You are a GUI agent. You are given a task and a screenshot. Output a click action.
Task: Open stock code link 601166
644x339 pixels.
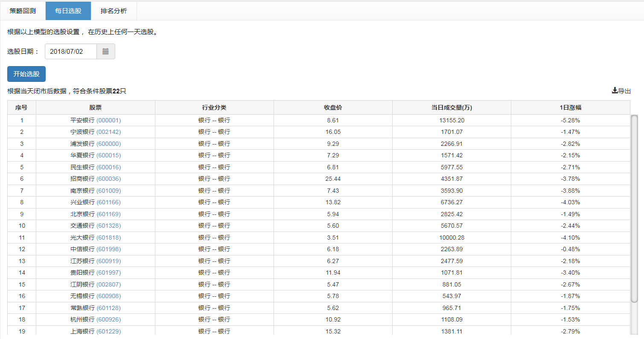[109, 203]
